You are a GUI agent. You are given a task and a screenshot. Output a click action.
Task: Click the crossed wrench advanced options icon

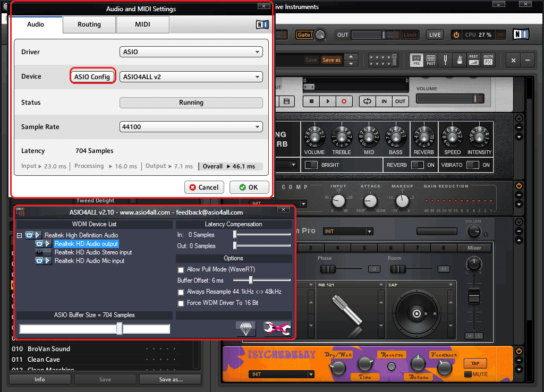277,329
